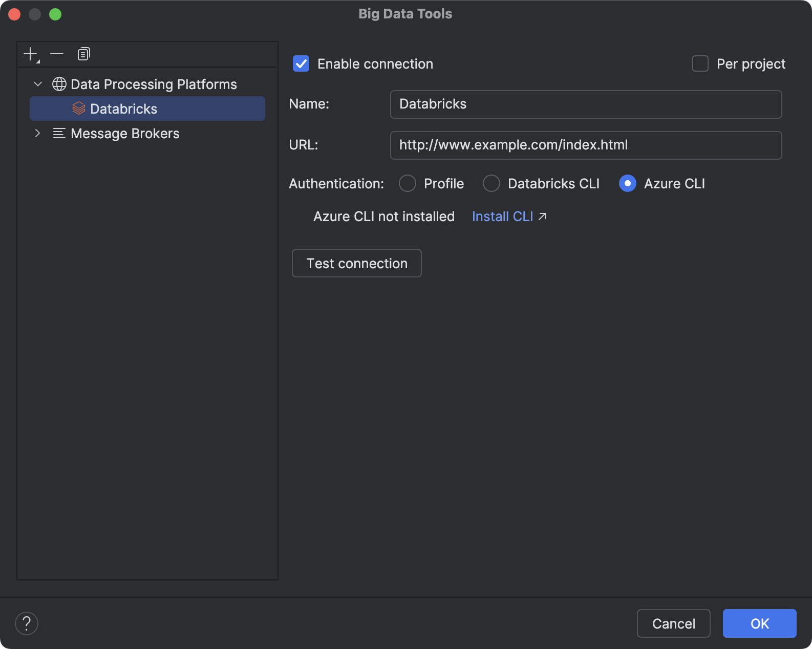The height and width of the screenshot is (649, 812).
Task: Select the Azure CLI radio button
Action: pos(627,183)
